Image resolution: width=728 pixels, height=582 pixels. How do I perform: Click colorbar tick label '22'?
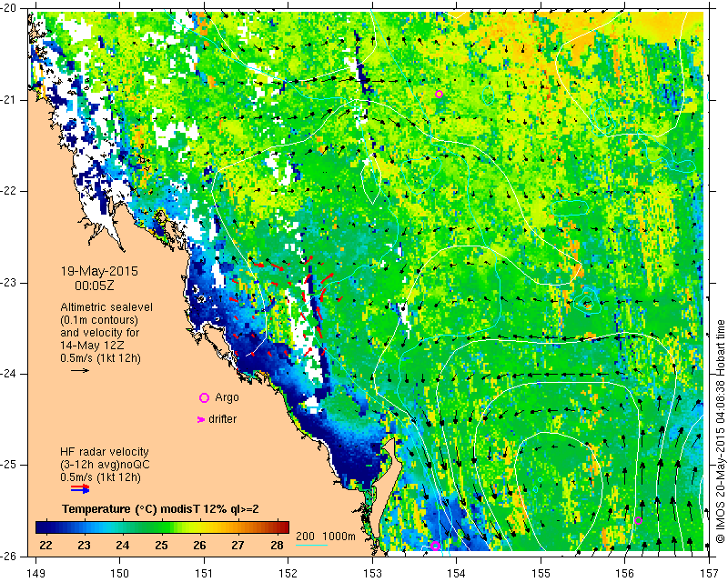[x=45, y=546]
